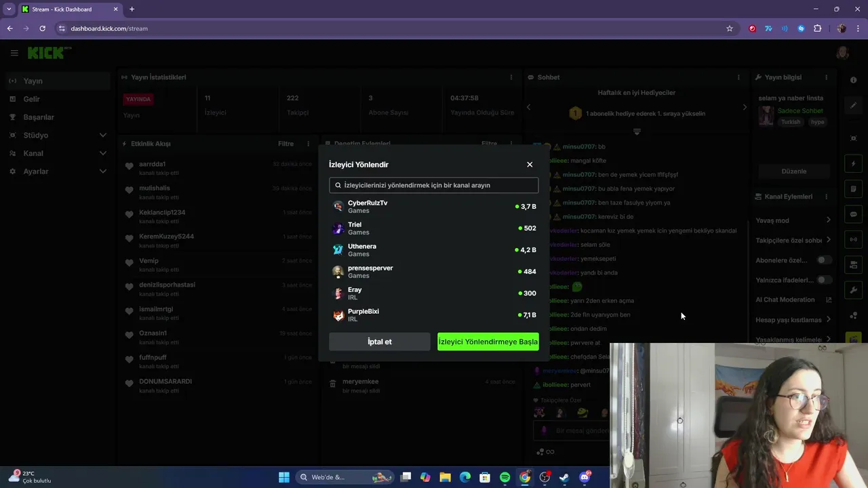The image size is (868, 488).
Task: Select prensesperver channel row
Action: 434,272
